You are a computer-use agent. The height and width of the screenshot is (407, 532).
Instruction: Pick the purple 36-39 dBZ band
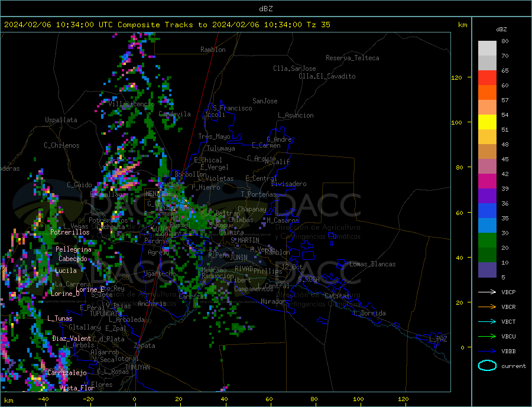click(487, 196)
